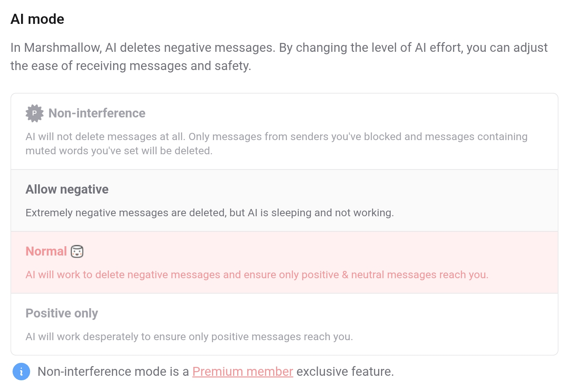Click "AI will not delete messages" description line

(276, 136)
